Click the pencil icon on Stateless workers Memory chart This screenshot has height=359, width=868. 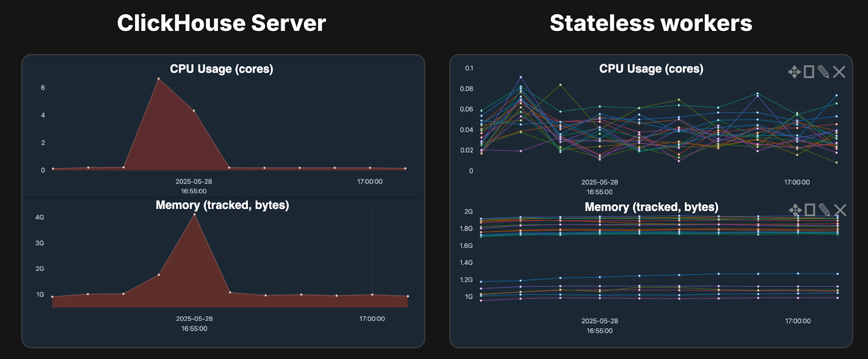825,210
